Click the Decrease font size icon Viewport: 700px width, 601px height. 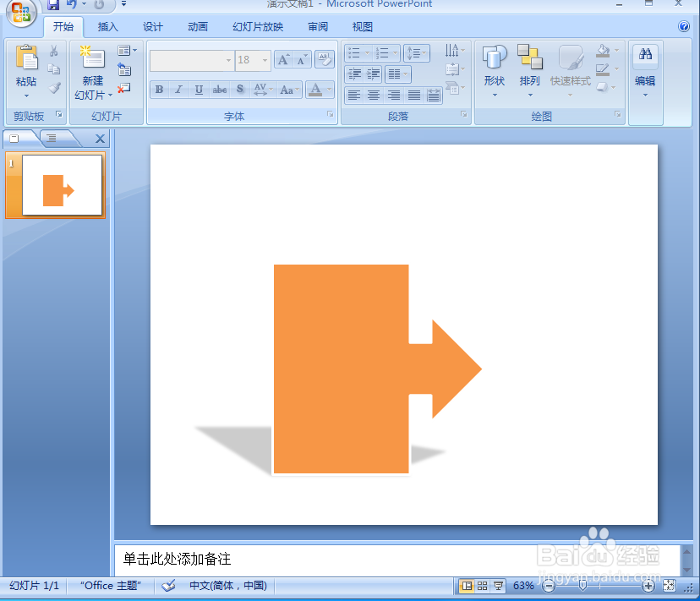(302, 60)
